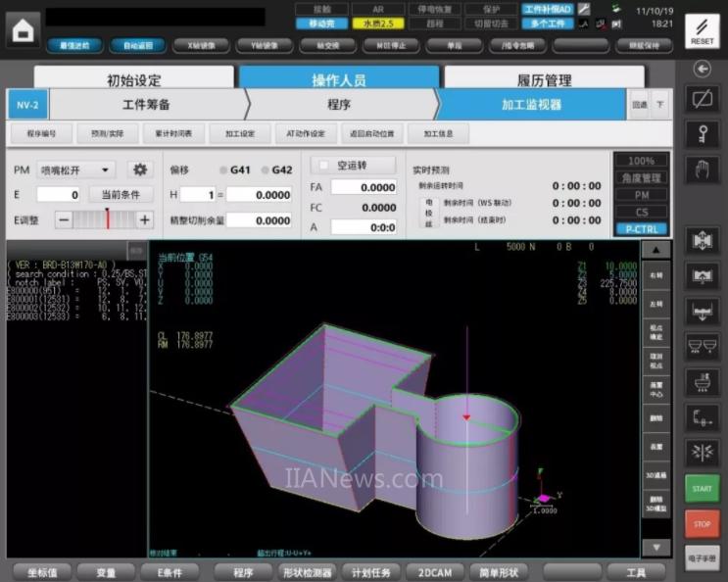Select the G42 offset radio button
Screen dimensions: 728x582
pyautogui.click(x=266, y=170)
